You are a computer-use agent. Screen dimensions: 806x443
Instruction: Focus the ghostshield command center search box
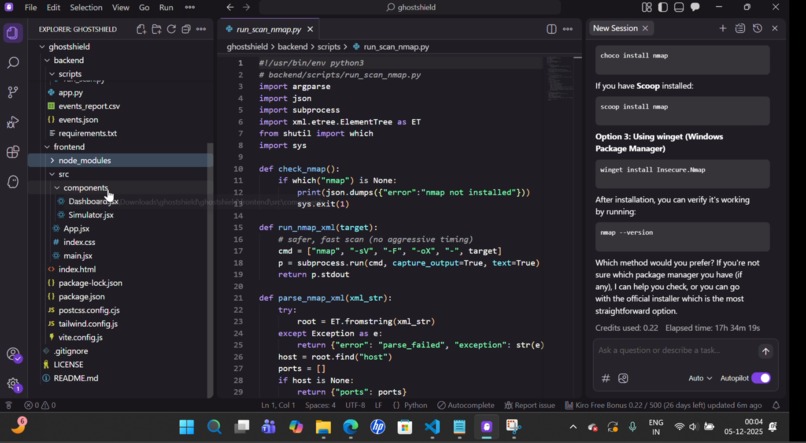point(410,7)
